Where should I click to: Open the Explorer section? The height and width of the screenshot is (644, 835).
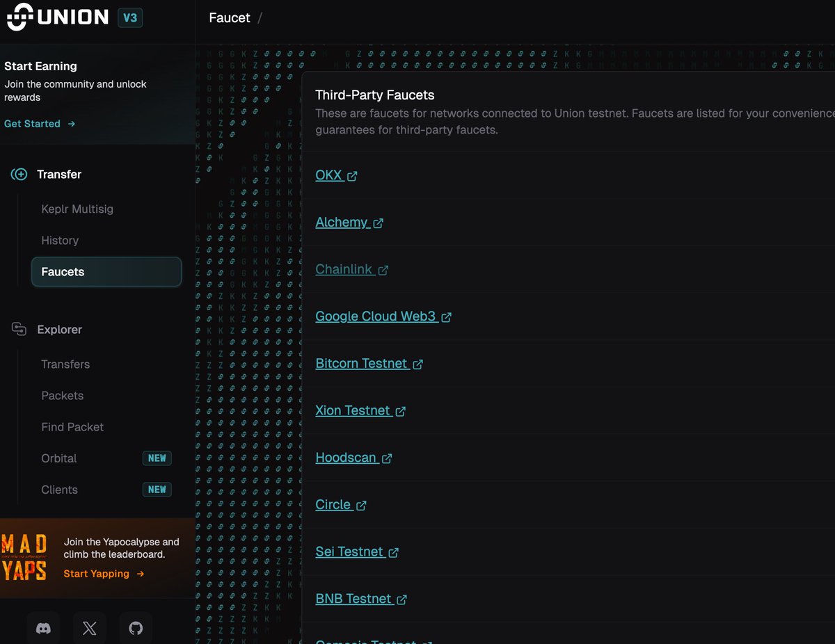pos(59,330)
